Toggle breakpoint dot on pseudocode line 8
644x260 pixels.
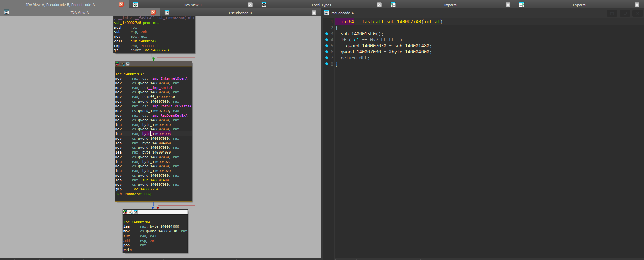click(x=327, y=64)
